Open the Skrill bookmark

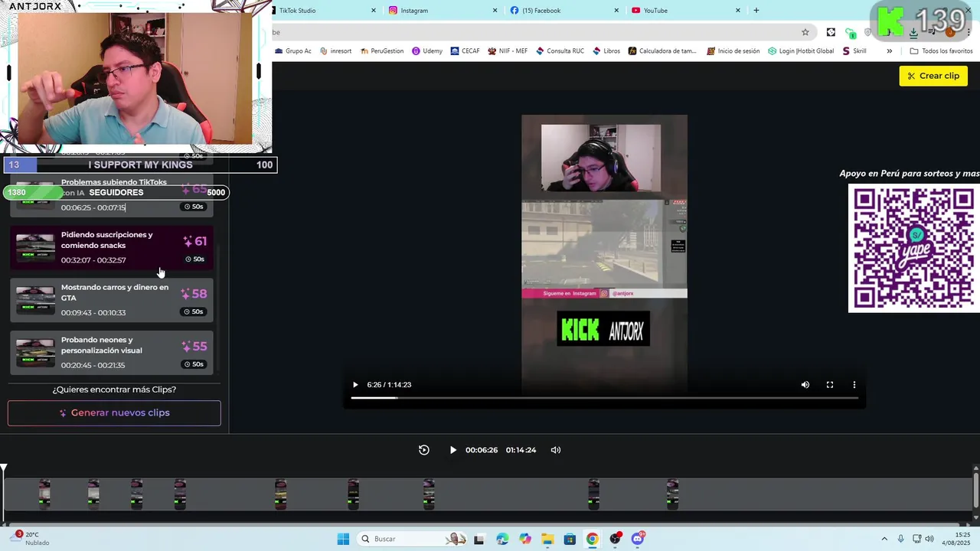click(854, 51)
